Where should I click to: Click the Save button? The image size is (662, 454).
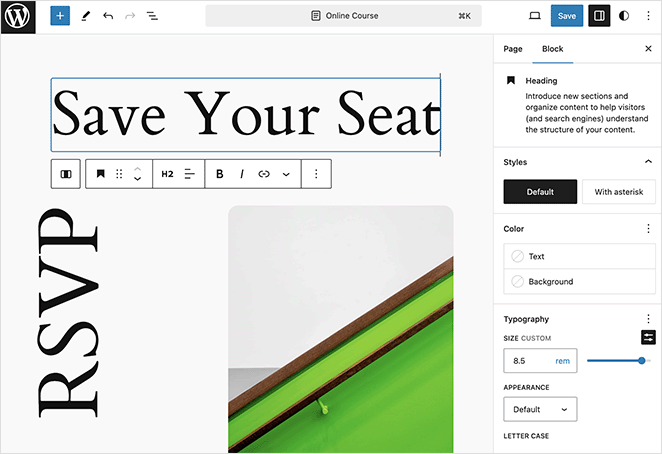click(567, 16)
